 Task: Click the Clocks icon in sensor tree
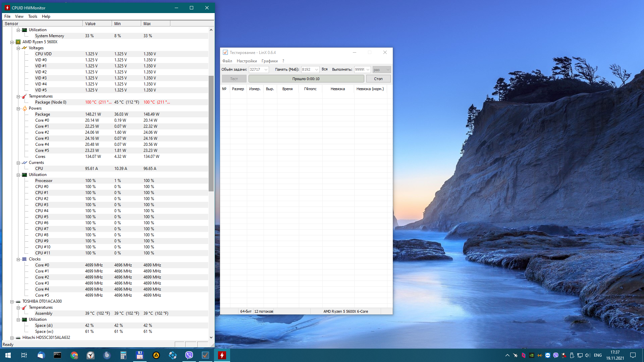point(24,259)
